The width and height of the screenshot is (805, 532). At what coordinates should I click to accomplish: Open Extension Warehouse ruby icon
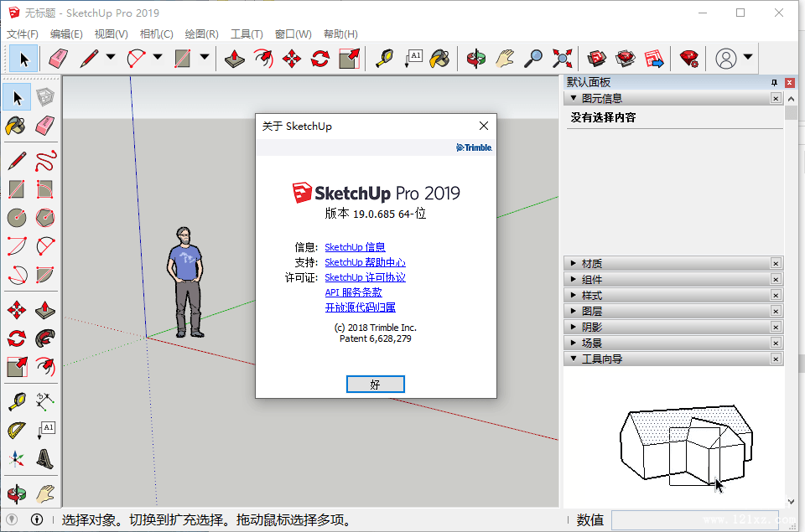(688, 59)
